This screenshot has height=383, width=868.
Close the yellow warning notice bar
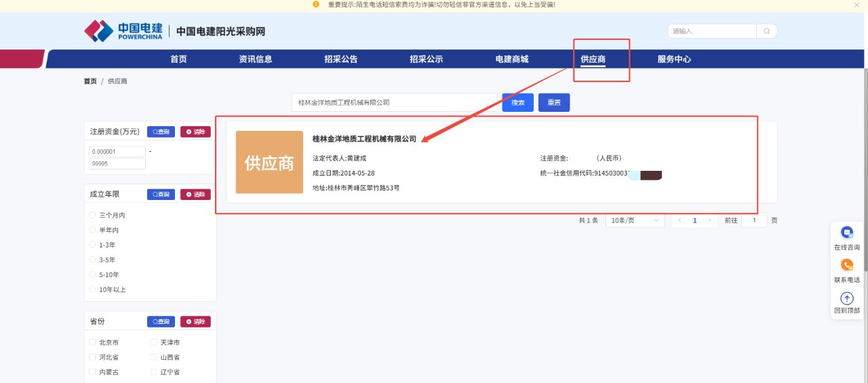[x=856, y=5]
